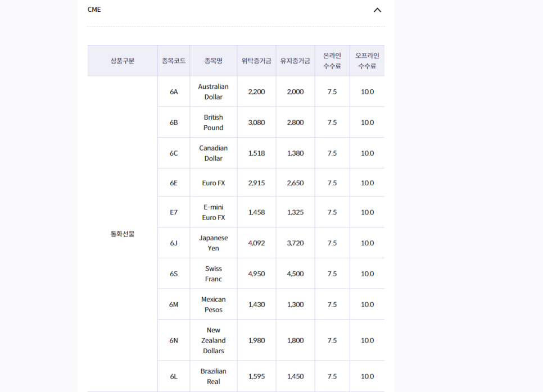Select the Brazilian Real name cell
Screen dimensions: 543x392
coord(214,376)
